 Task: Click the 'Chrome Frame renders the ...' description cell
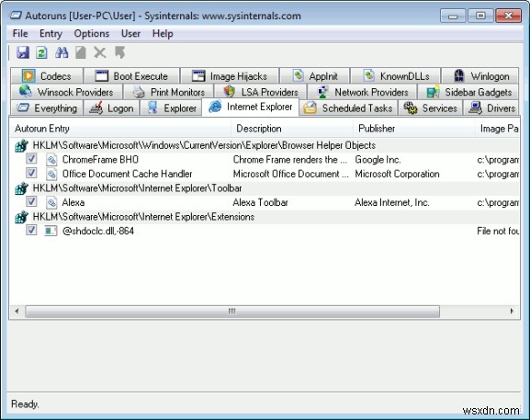coord(290,159)
